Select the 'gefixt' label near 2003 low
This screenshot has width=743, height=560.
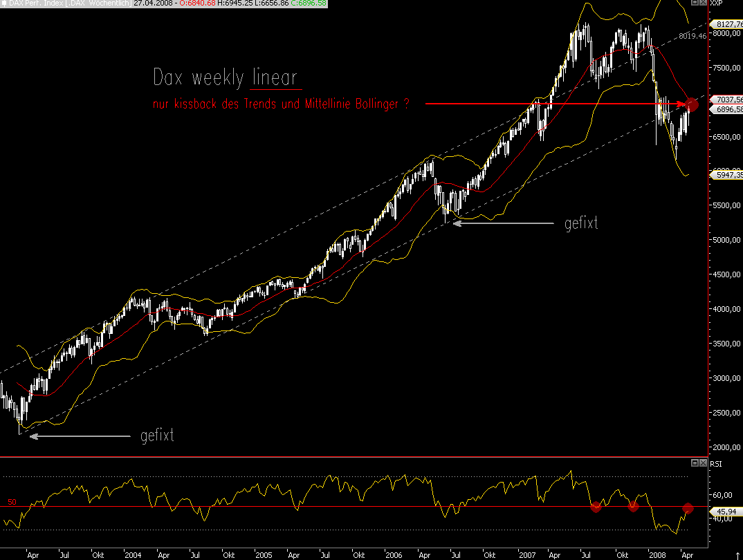tap(157, 435)
